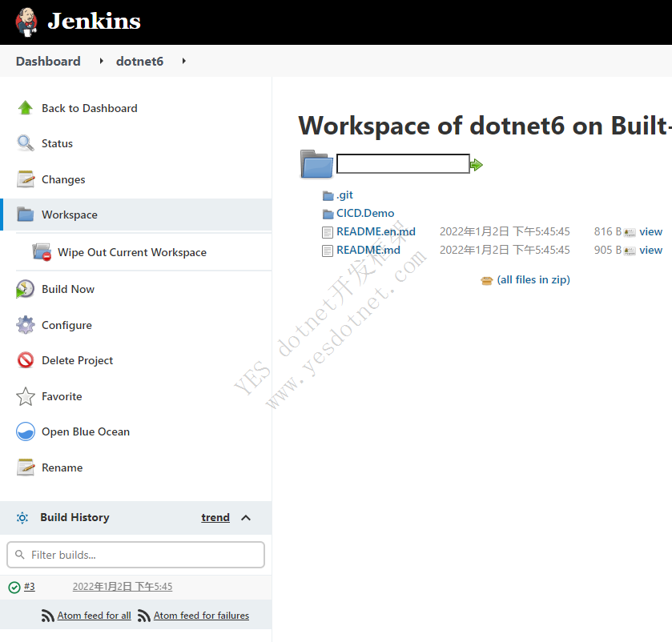672x642 pixels.
Task: Click the Filter builds search field
Action: pos(135,555)
